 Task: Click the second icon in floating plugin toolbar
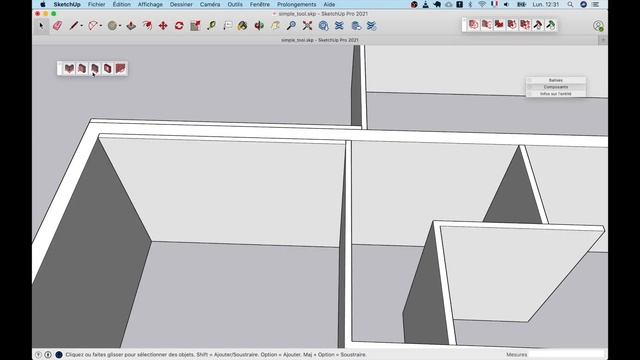(82, 69)
